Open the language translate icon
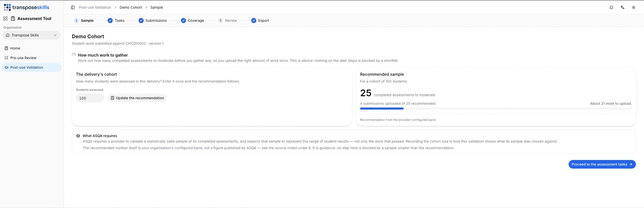This screenshot has height=208, width=644. (x=622, y=7)
